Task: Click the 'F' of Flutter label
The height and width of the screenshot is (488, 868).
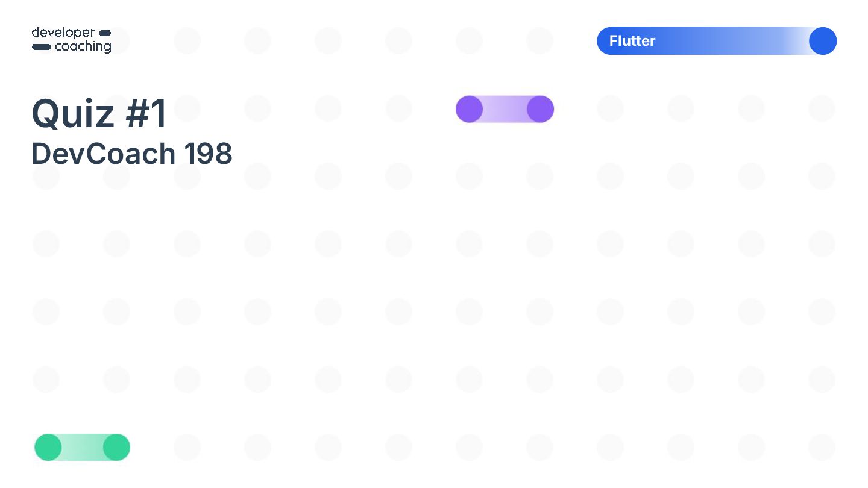Action: [x=613, y=41]
